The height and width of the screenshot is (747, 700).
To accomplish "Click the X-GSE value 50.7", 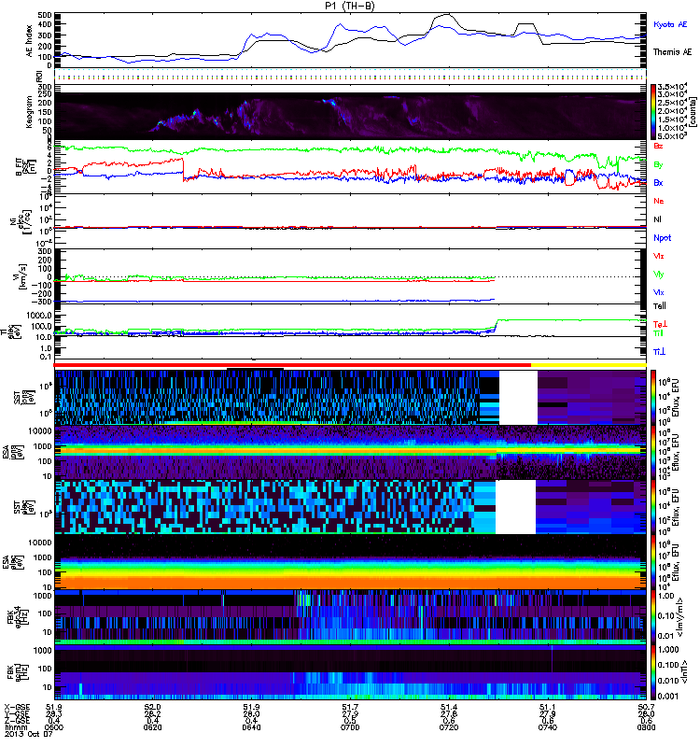I will click(x=646, y=707).
